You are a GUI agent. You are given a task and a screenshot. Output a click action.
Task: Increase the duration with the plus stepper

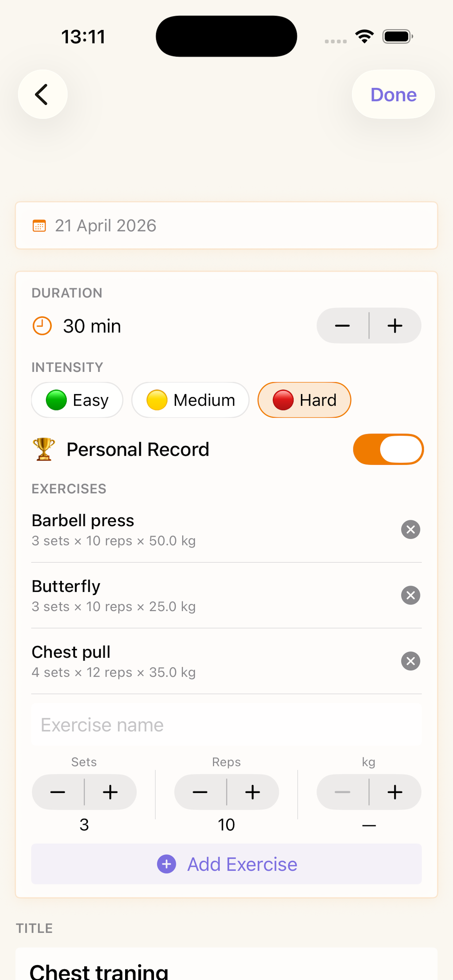[x=395, y=326]
